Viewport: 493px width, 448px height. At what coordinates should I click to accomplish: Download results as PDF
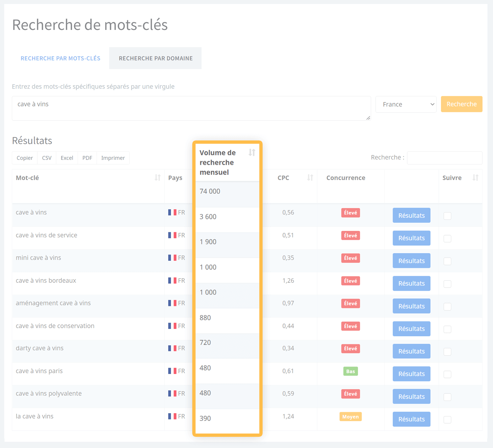tap(87, 158)
